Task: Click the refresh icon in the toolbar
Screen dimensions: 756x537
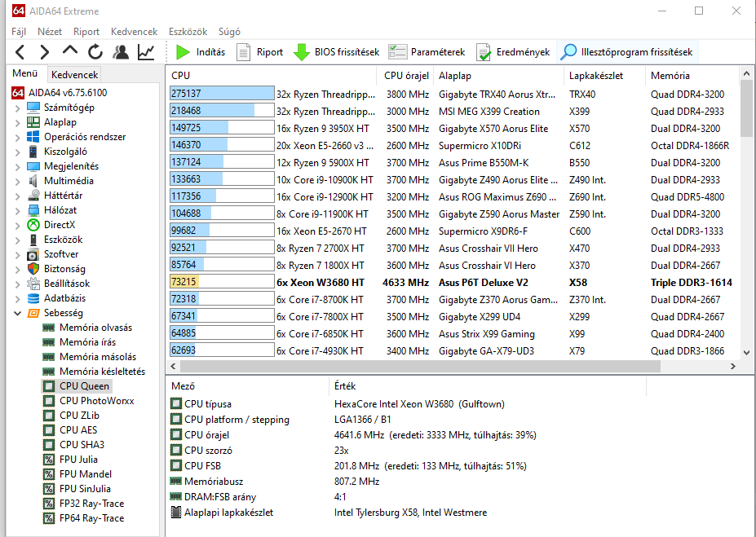Action: point(95,52)
